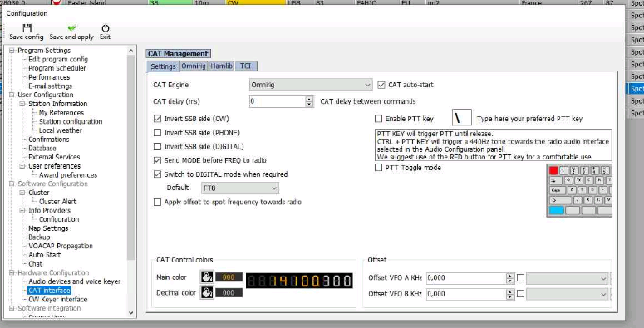Select Confirmations in the tree
Viewport: 644px width, 328px height.
click(49, 140)
